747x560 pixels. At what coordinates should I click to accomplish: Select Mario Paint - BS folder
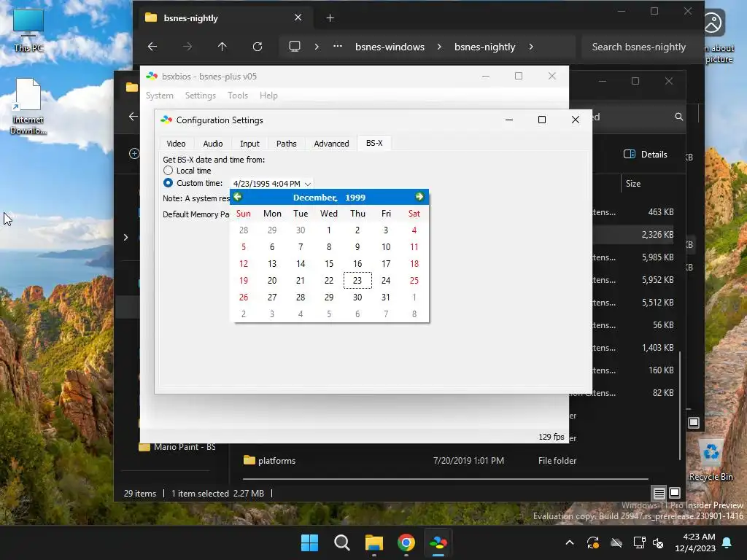coord(177,447)
